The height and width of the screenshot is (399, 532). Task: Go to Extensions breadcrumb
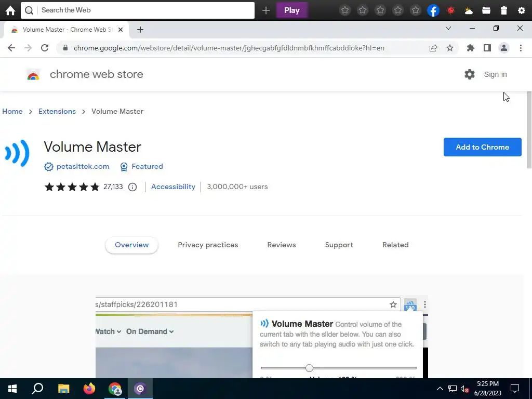(57, 111)
